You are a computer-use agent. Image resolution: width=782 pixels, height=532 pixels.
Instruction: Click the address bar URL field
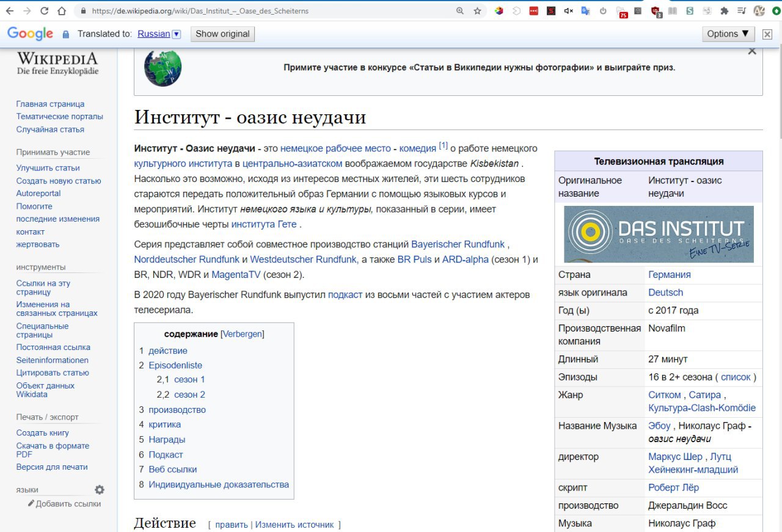tap(269, 11)
